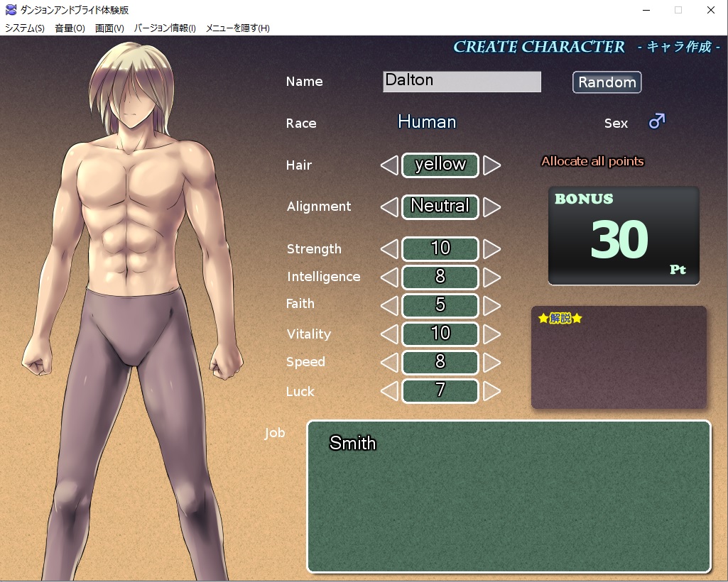Close the game window

click(x=710, y=10)
